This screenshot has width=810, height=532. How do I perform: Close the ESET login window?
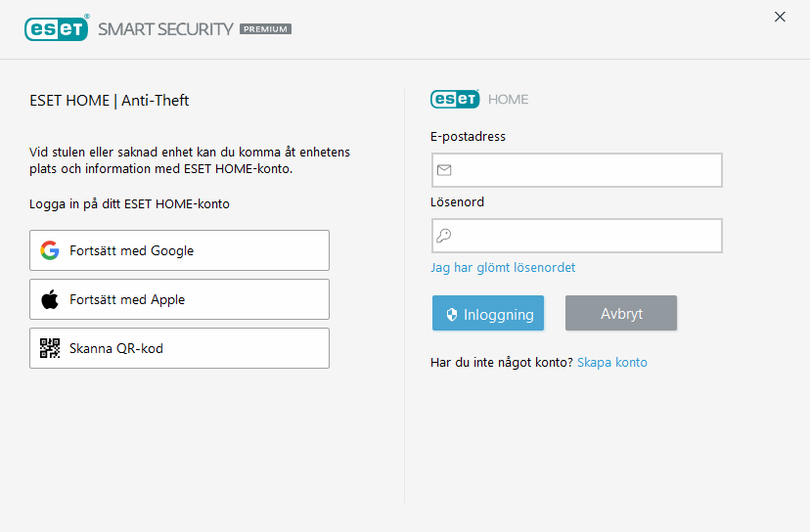pyautogui.click(x=780, y=17)
